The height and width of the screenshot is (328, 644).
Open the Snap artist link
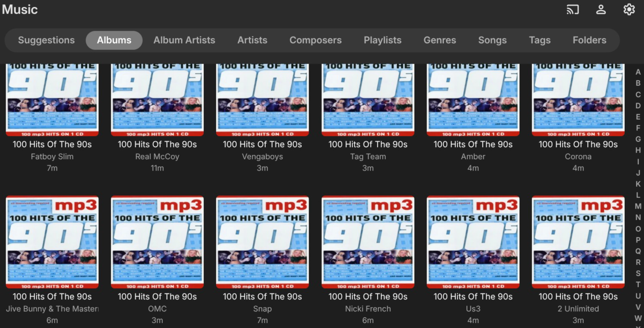(262, 309)
